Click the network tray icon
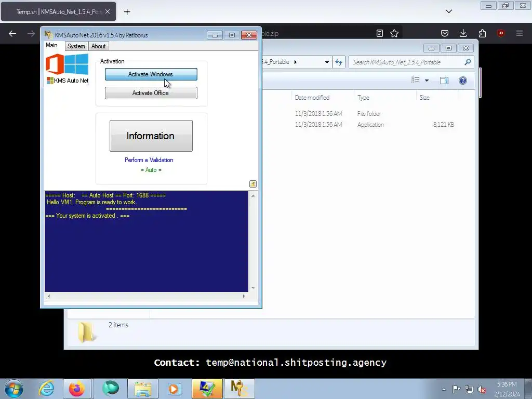Screen dimensions: 532x399 [469, 389]
